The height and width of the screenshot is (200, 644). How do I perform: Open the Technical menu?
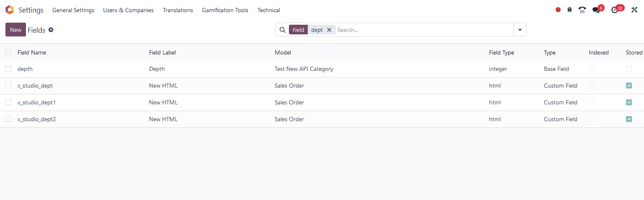click(269, 10)
